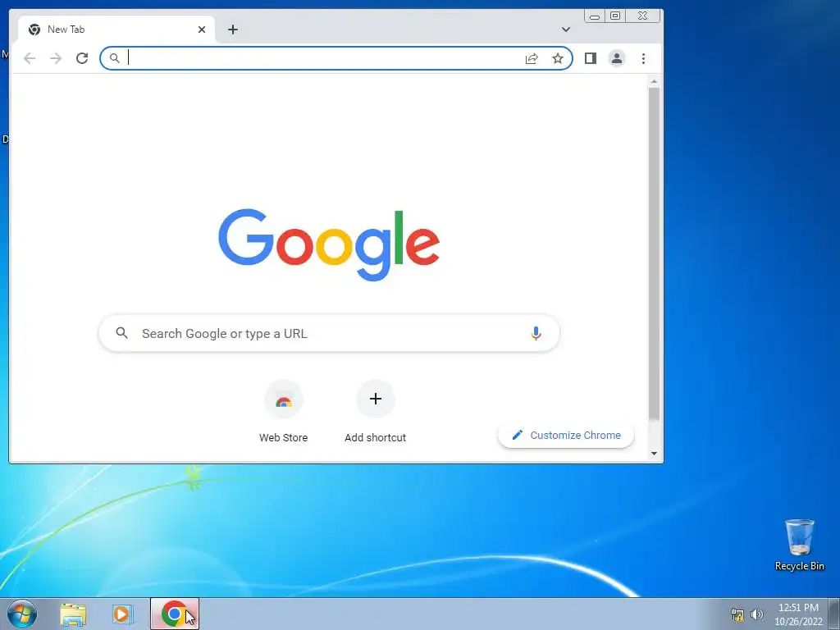This screenshot has height=630, width=840.
Task: Maximize the Chrome window
Action: click(615, 16)
